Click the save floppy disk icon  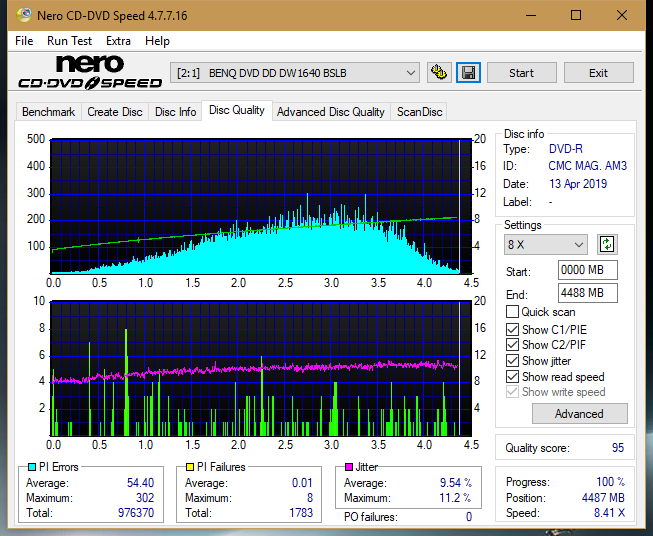coord(469,73)
